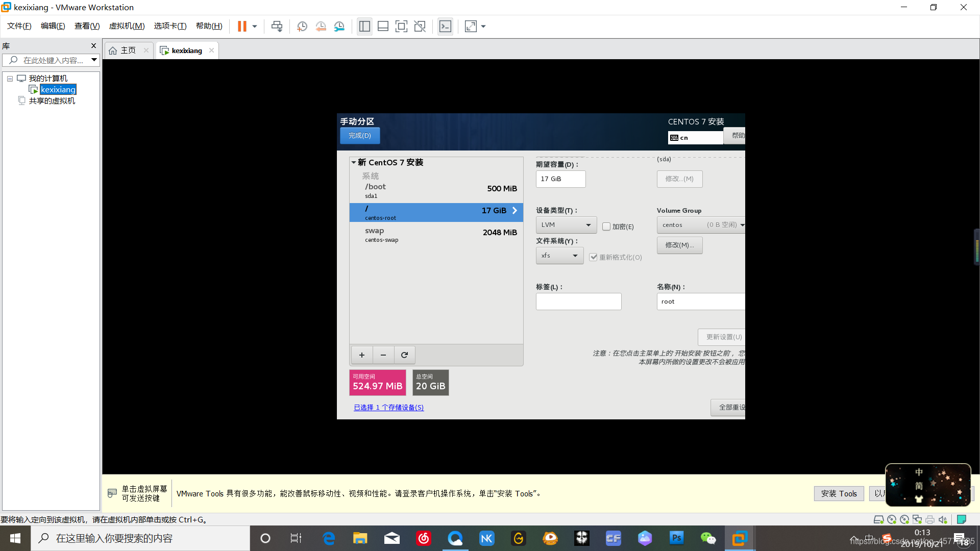Switch to Unity mode
Image resolution: width=980 pixels, height=551 pixels.
point(420,26)
